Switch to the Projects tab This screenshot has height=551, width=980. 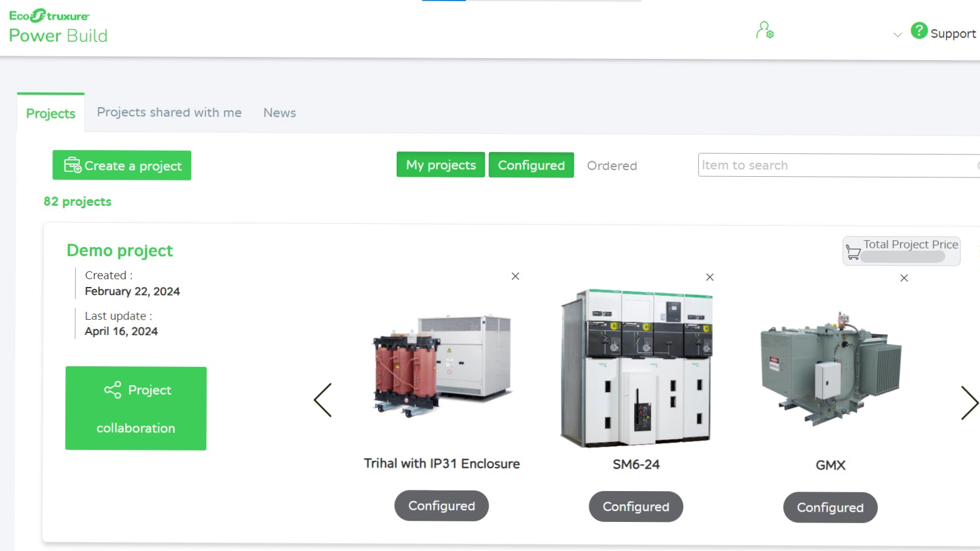point(51,113)
